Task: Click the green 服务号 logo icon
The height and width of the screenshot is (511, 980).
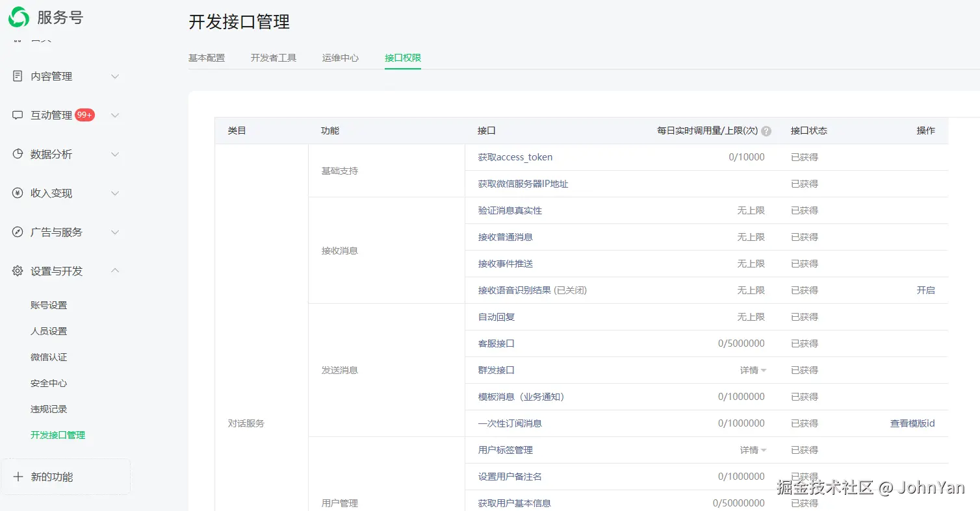Action: pyautogui.click(x=18, y=18)
